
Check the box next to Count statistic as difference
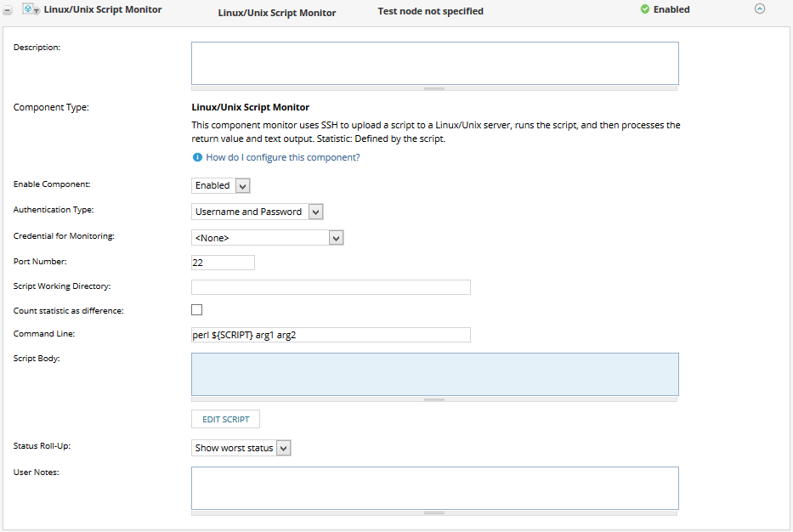[196, 309]
